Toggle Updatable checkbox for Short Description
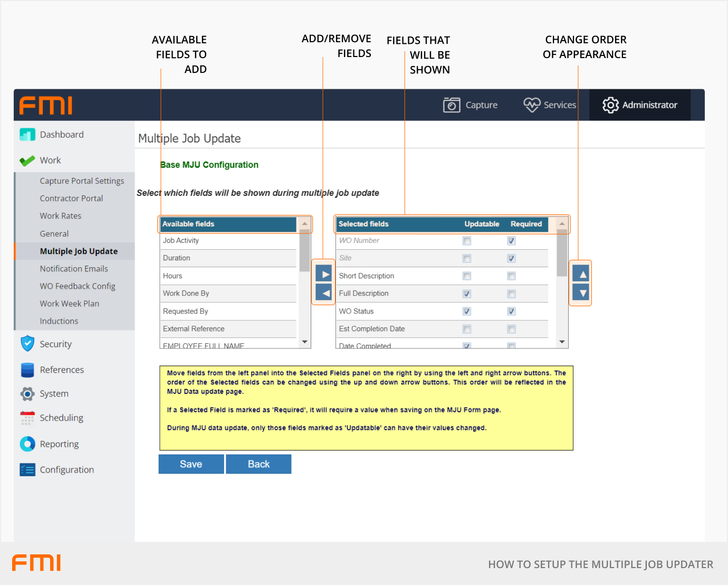Screen dimensions: 728x585 click(467, 276)
